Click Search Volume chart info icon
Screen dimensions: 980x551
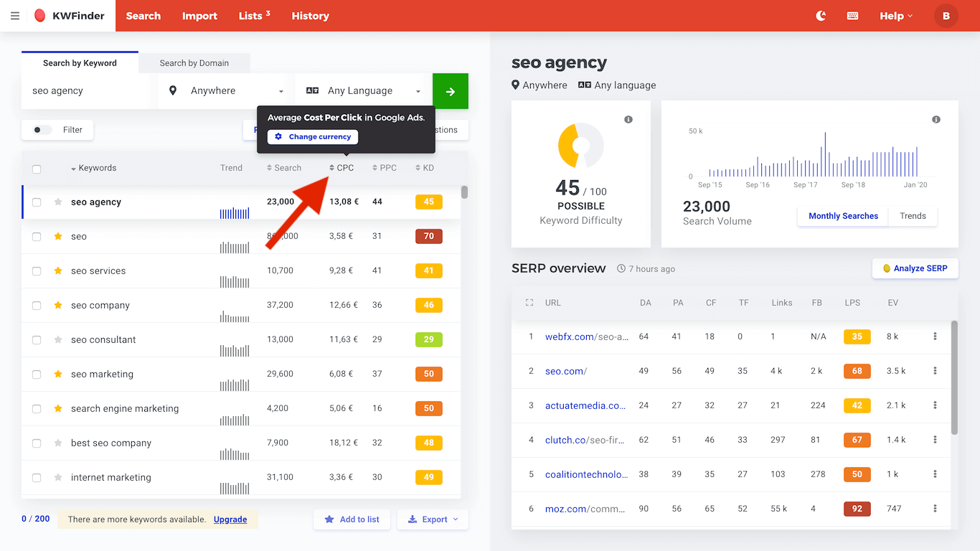click(936, 119)
